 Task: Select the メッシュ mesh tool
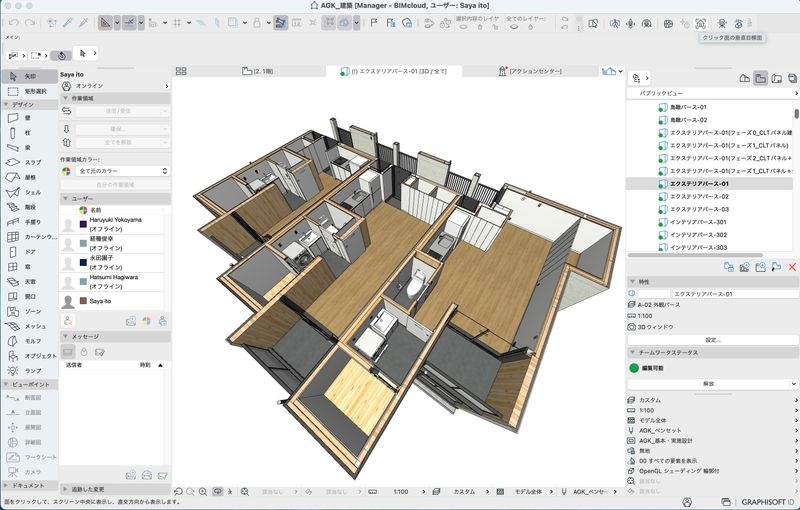click(x=29, y=326)
